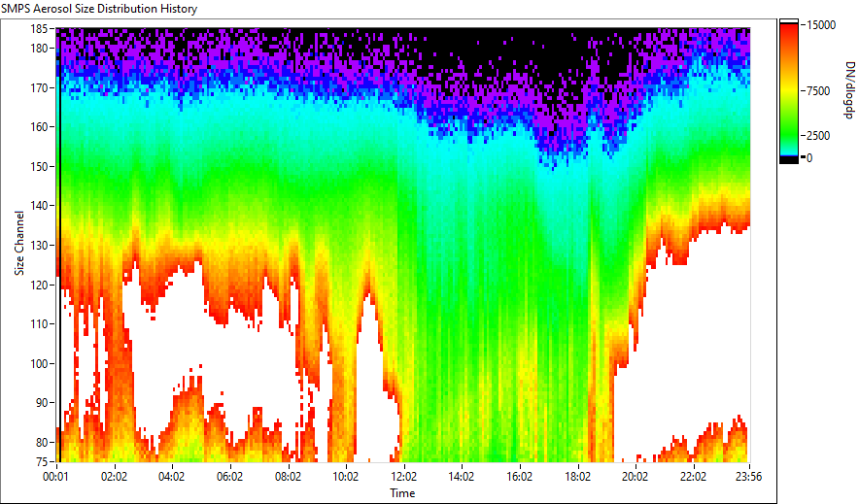
Task: Click the 7500 color scale label
Action: [818, 91]
